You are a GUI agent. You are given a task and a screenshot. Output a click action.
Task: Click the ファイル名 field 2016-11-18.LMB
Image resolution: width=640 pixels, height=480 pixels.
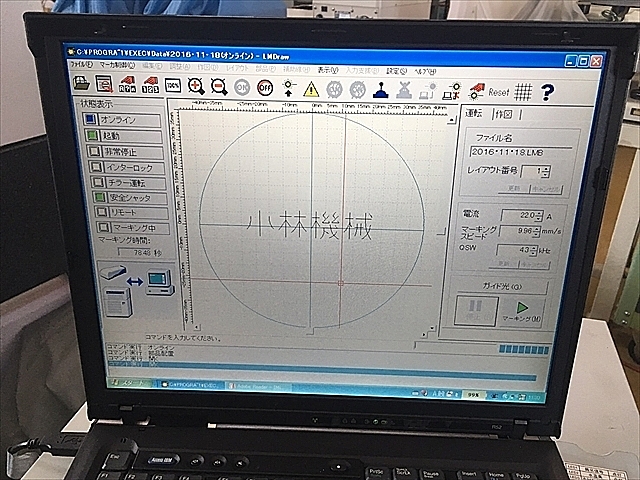coord(521,152)
